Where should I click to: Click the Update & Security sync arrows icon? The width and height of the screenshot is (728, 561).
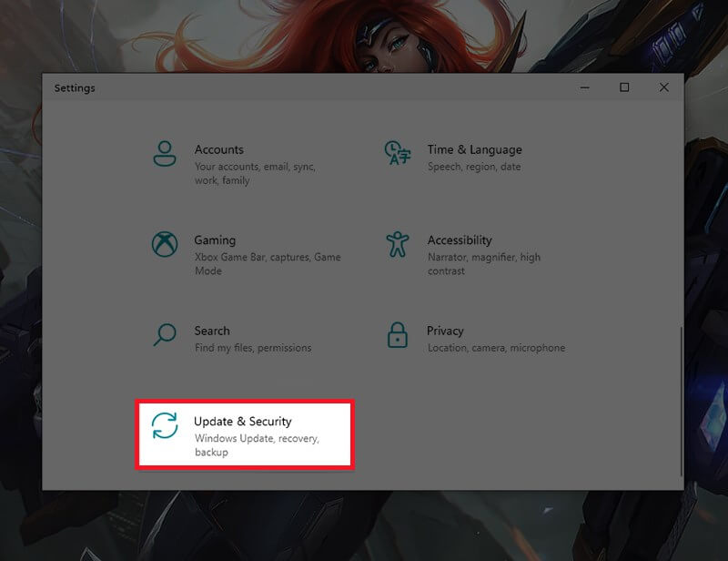pyautogui.click(x=165, y=426)
